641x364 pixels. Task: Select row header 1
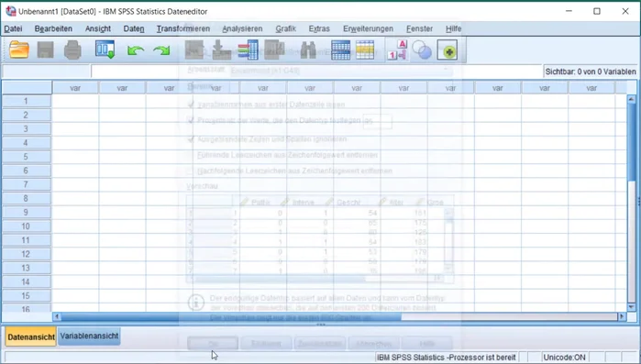27,101
